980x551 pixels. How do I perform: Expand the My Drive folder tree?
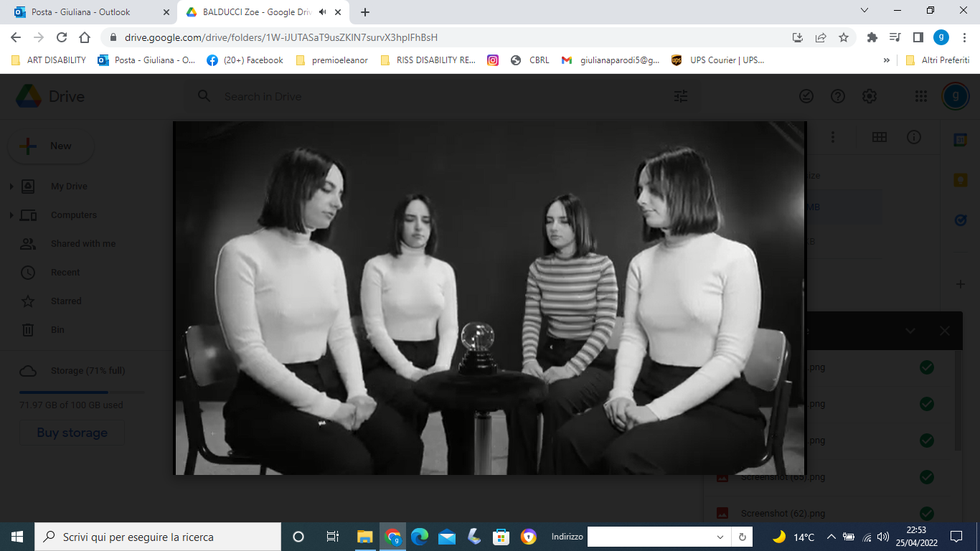pyautogui.click(x=11, y=187)
